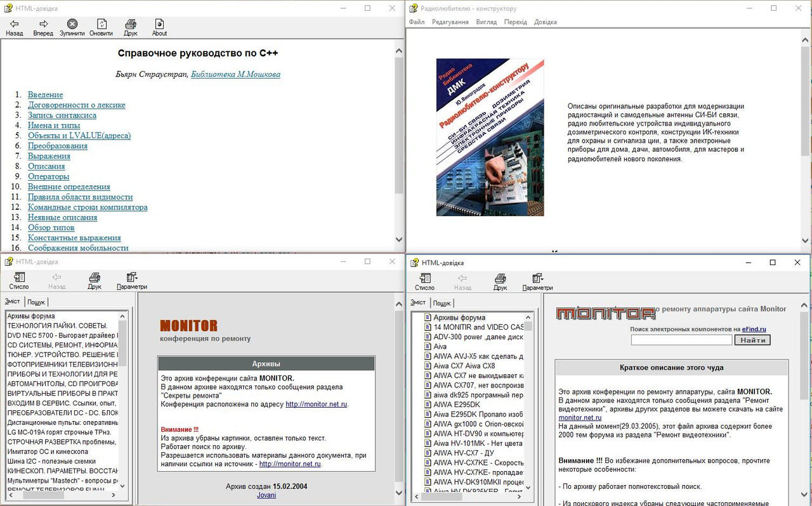Click Стисло in the lower-left help window
This screenshot has height=506, width=812.
(19, 282)
